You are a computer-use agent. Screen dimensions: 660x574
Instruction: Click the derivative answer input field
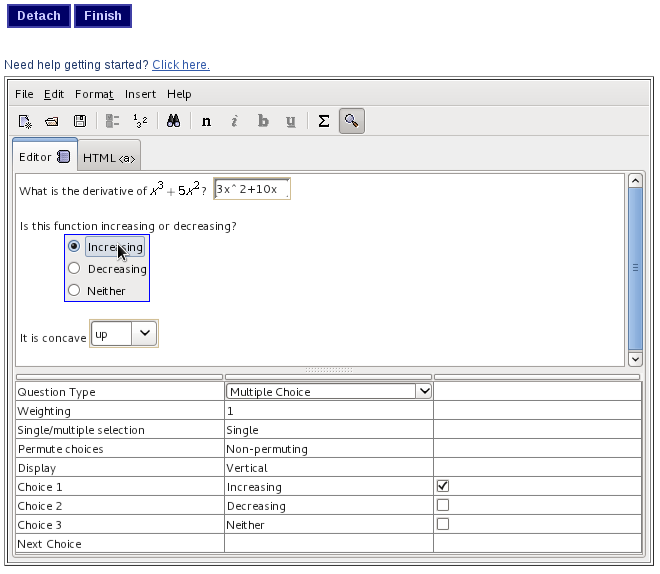pos(252,189)
